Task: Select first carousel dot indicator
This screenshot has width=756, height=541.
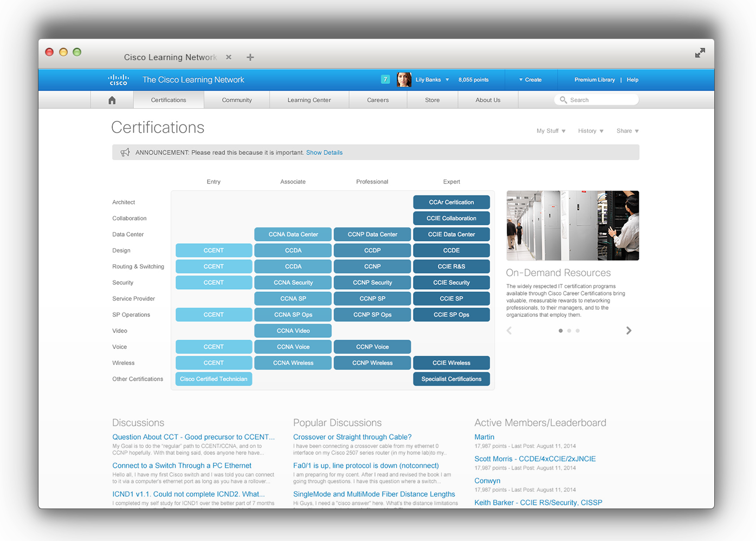Action: [560, 330]
